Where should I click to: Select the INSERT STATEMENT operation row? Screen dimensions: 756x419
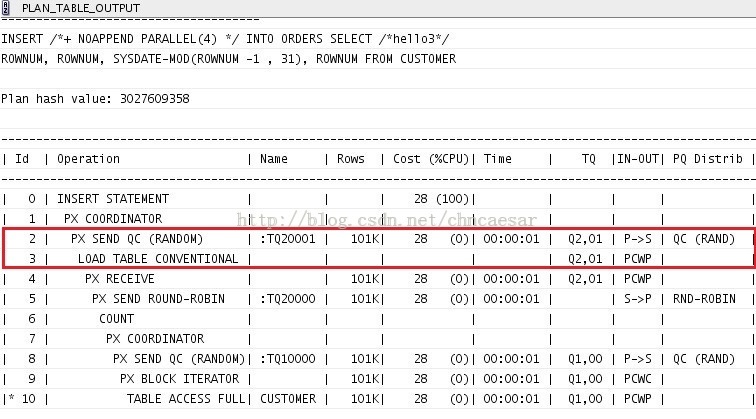tap(378, 199)
